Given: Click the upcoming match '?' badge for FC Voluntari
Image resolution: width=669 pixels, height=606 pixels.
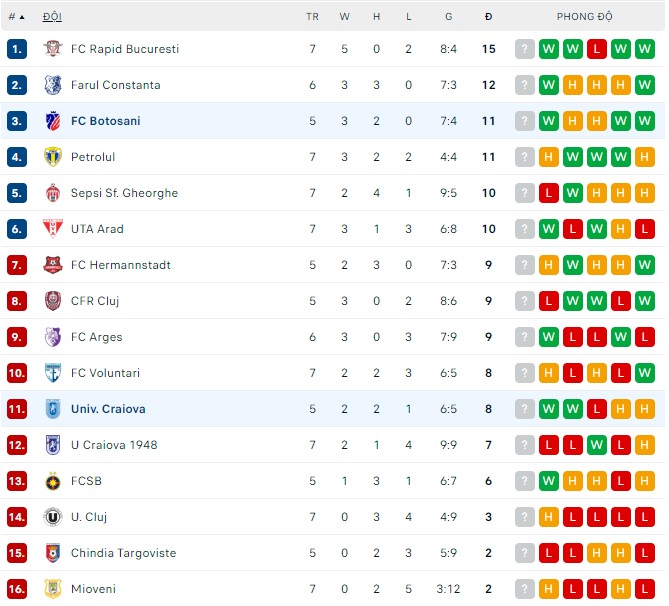Looking at the screenshot, I should (x=525, y=373).
